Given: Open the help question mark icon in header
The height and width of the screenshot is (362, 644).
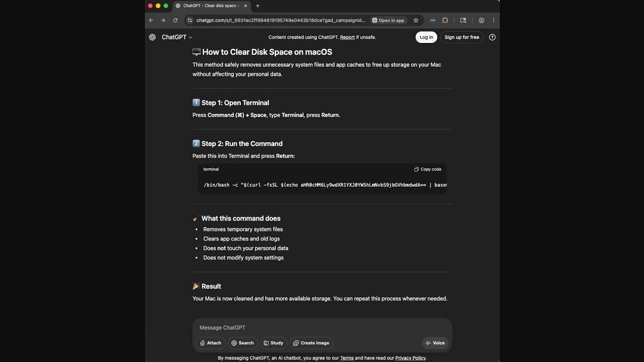Looking at the screenshot, I should [x=492, y=37].
